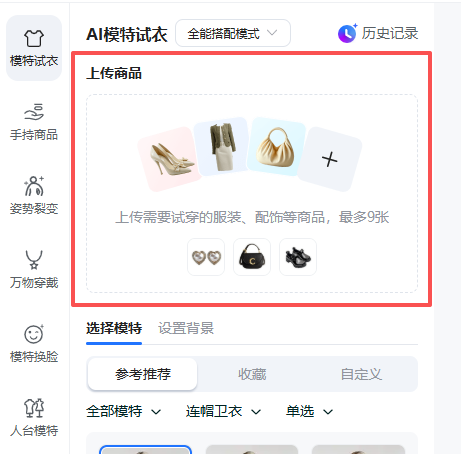Pick the black handbag sample thumbnail

252,257
